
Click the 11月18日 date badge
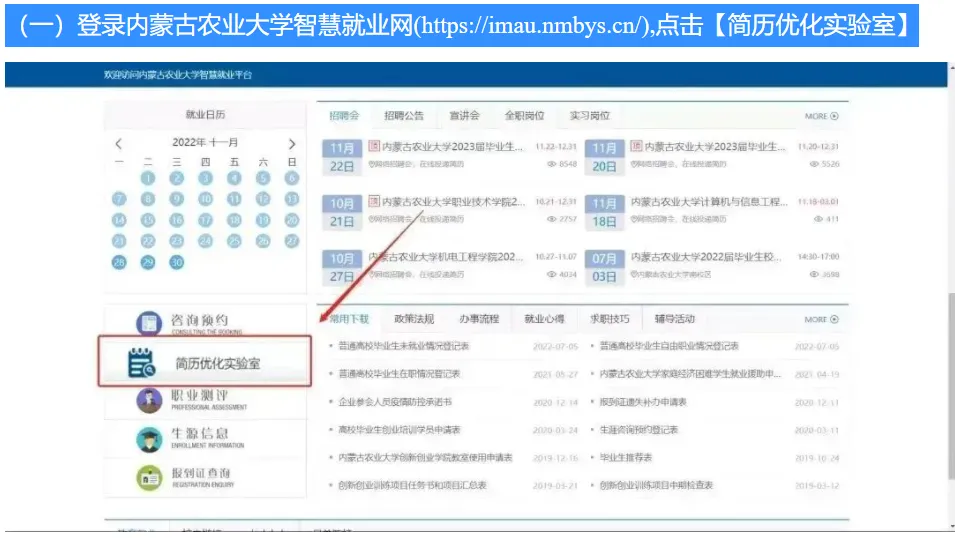604,213
